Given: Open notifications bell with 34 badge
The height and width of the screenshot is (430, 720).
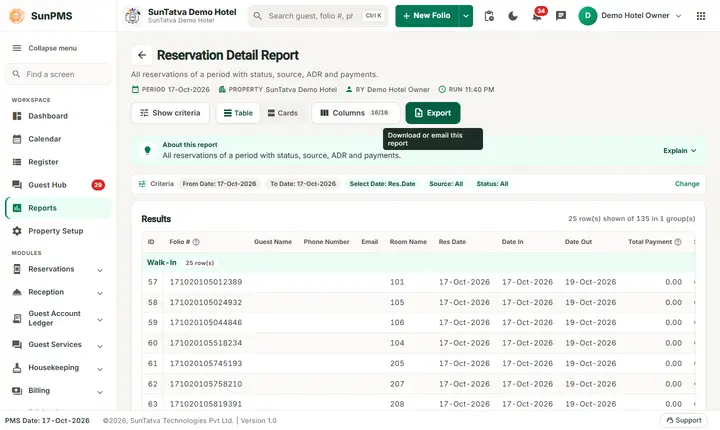Looking at the screenshot, I should (x=537, y=15).
